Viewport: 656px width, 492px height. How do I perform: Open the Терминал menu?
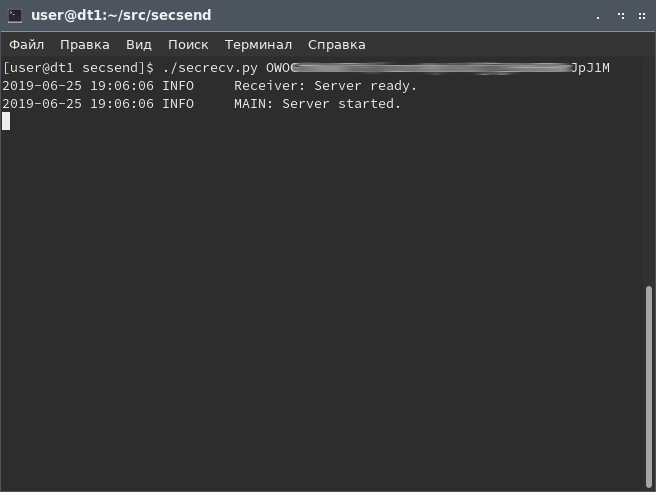coord(258,45)
